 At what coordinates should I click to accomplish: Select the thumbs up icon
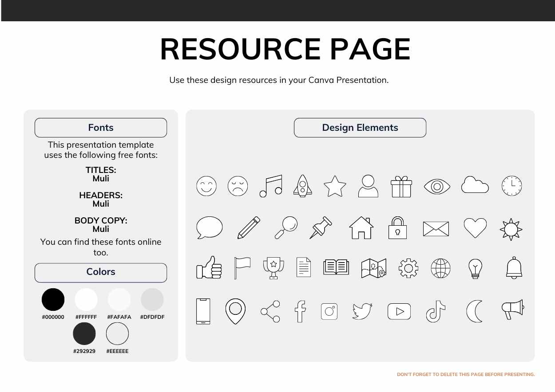pyautogui.click(x=209, y=267)
